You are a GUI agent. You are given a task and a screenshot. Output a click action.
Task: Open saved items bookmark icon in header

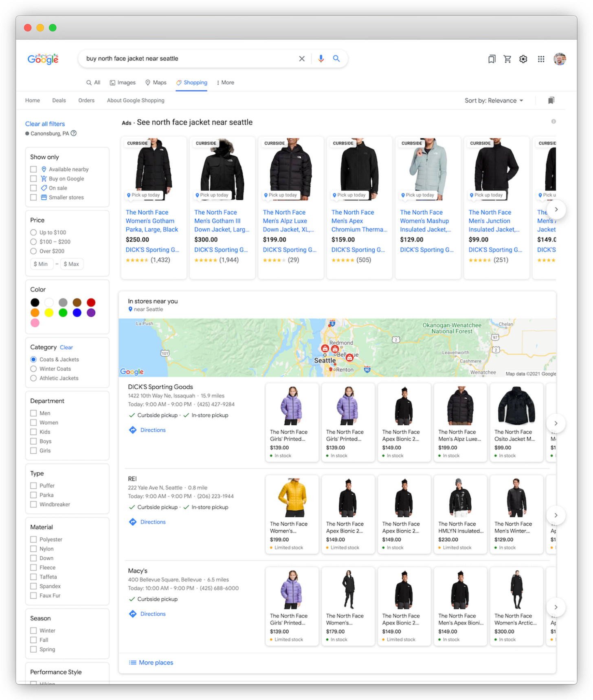(x=492, y=59)
